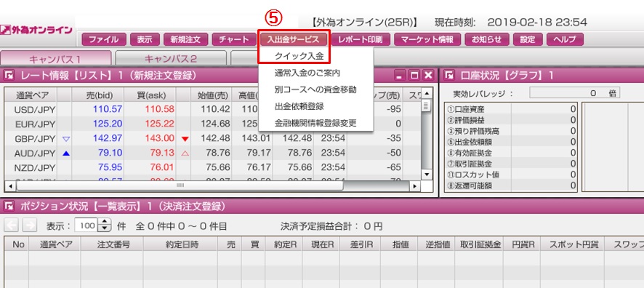Select the EUR/JPY currency pair row
The height and width of the screenshot is (288, 644).
coord(213,124)
